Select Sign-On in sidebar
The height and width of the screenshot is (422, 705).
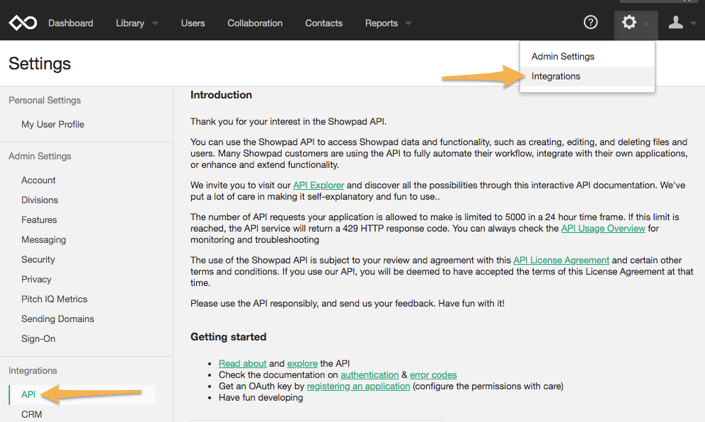pyautogui.click(x=38, y=338)
